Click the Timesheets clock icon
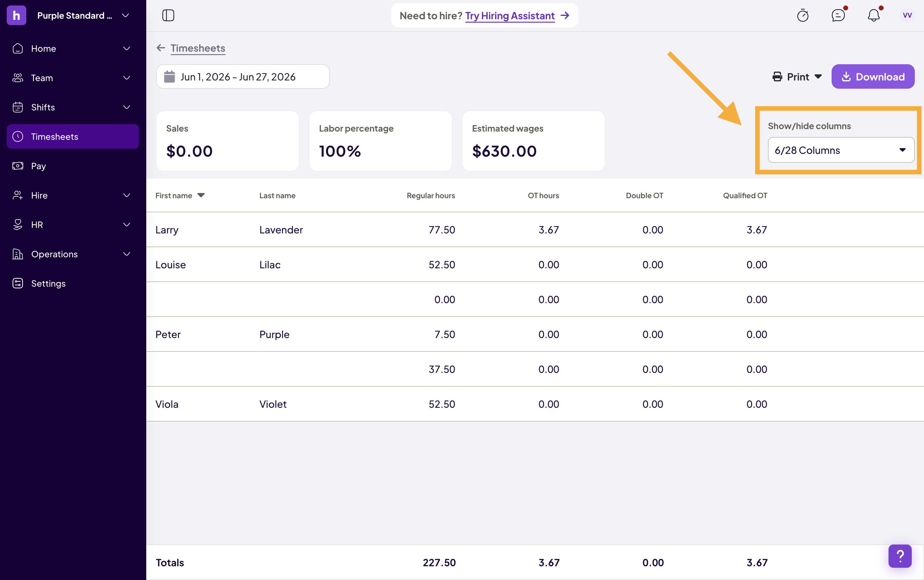 tap(18, 136)
